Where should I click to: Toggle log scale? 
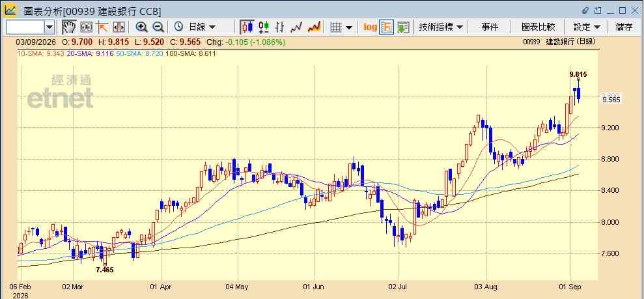point(370,27)
